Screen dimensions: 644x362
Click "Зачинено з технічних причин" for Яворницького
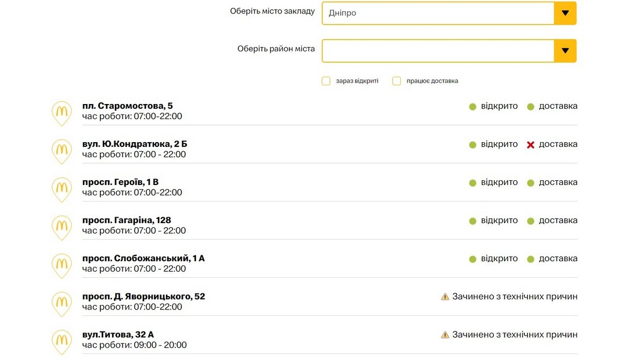tap(515, 297)
